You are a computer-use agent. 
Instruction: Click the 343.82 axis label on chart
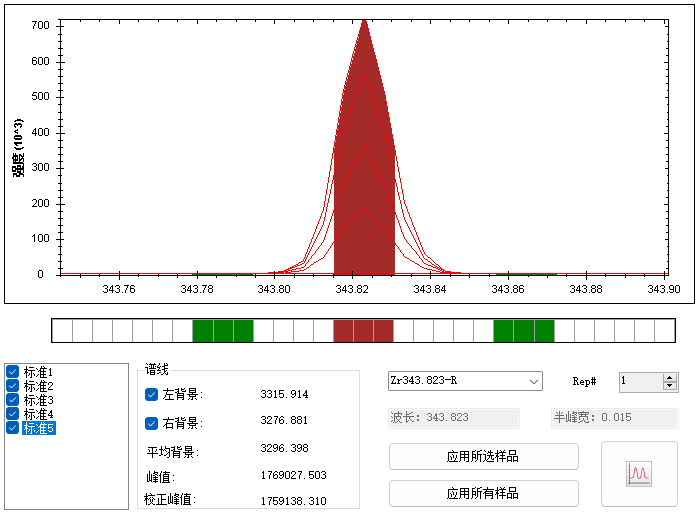(352, 289)
